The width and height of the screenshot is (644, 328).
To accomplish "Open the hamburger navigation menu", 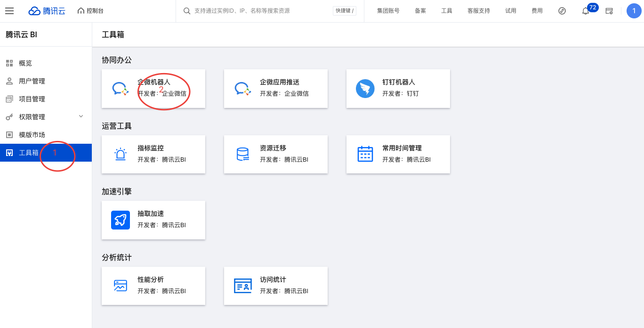I will tap(9, 11).
